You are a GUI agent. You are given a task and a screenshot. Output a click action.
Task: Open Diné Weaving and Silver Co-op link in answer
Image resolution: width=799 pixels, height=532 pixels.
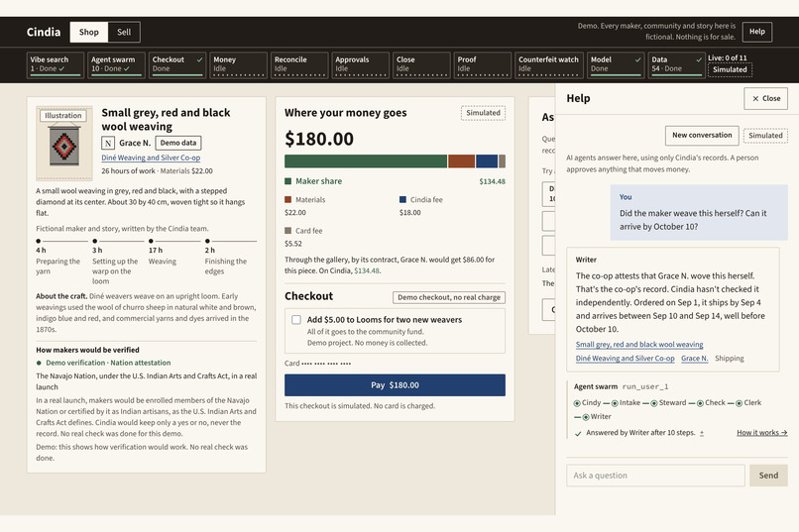click(626, 359)
